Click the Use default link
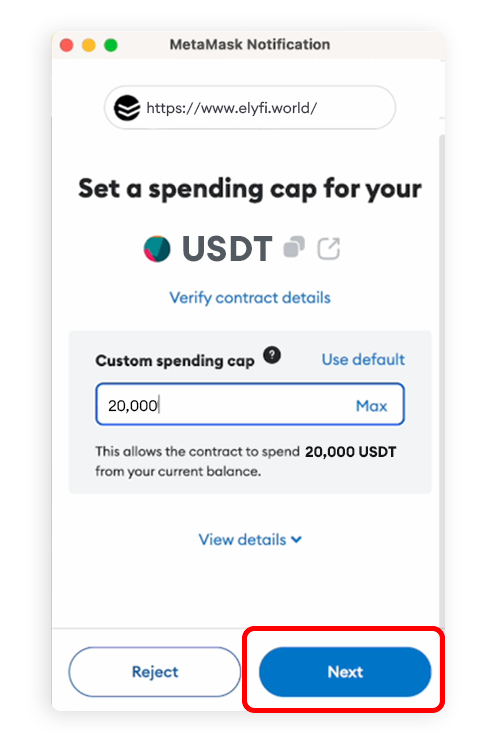Image resolution: width=500 pixels, height=750 pixels. (x=363, y=359)
